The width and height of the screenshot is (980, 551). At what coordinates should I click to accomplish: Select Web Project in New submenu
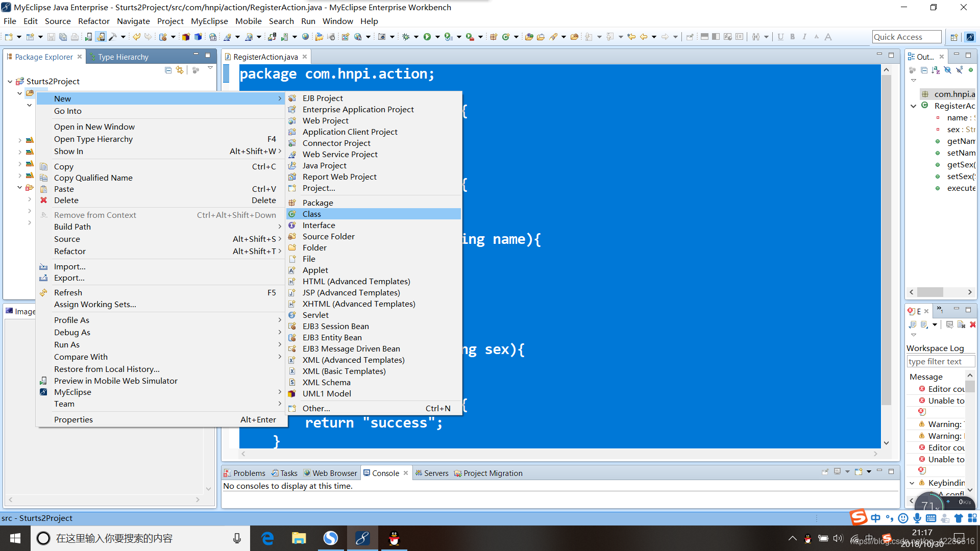[x=374, y=120]
